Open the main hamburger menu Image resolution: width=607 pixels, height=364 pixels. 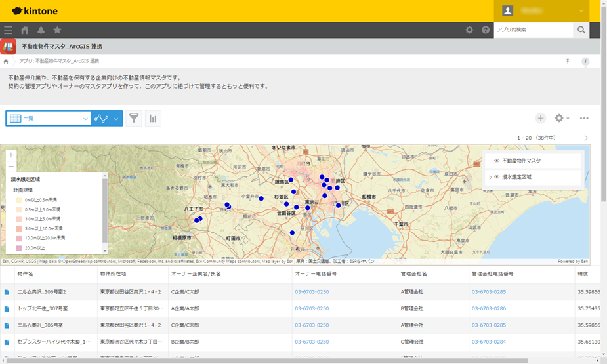click(8, 30)
